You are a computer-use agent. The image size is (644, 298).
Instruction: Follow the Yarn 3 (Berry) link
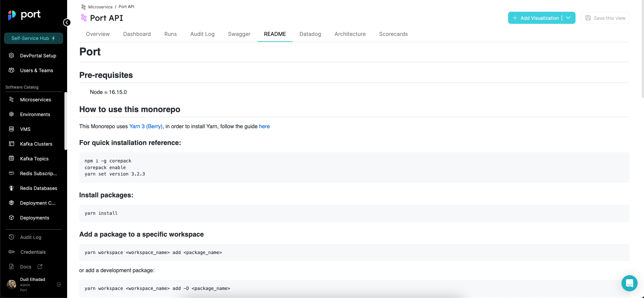146,126
